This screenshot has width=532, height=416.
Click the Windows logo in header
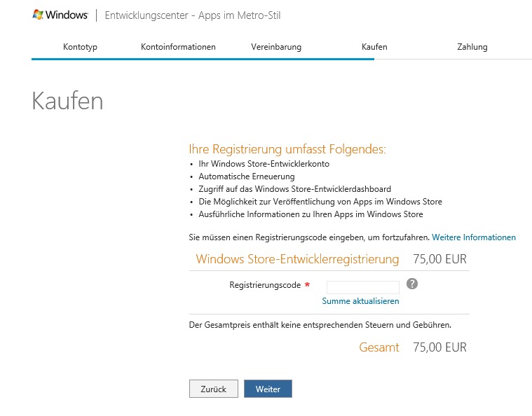click(x=60, y=15)
